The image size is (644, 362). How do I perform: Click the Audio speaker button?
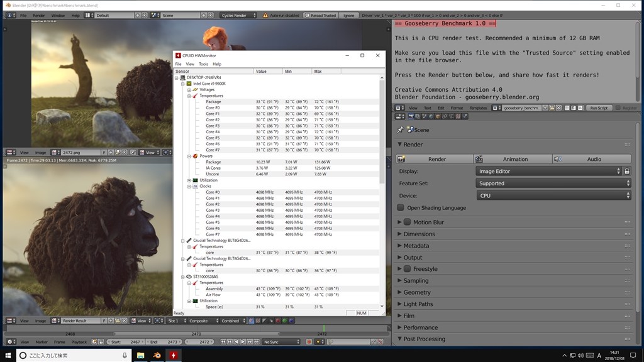[592, 159]
